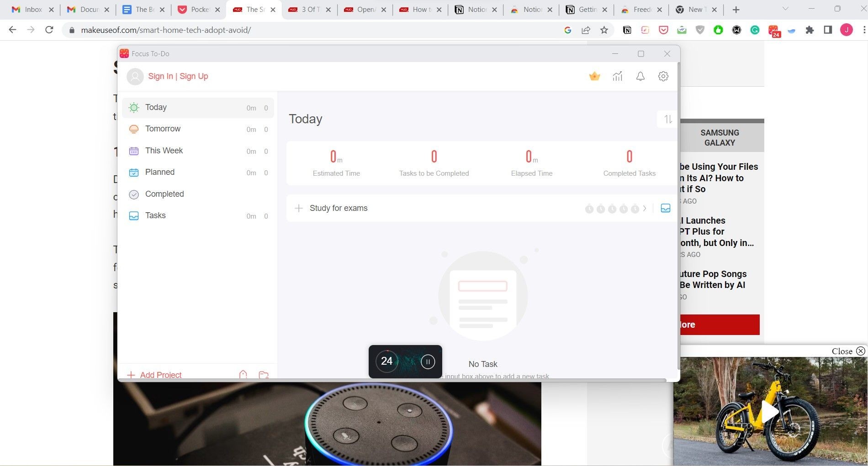Click the 24 minute timer circle
The width and height of the screenshot is (868, 466).
[387, 361]
